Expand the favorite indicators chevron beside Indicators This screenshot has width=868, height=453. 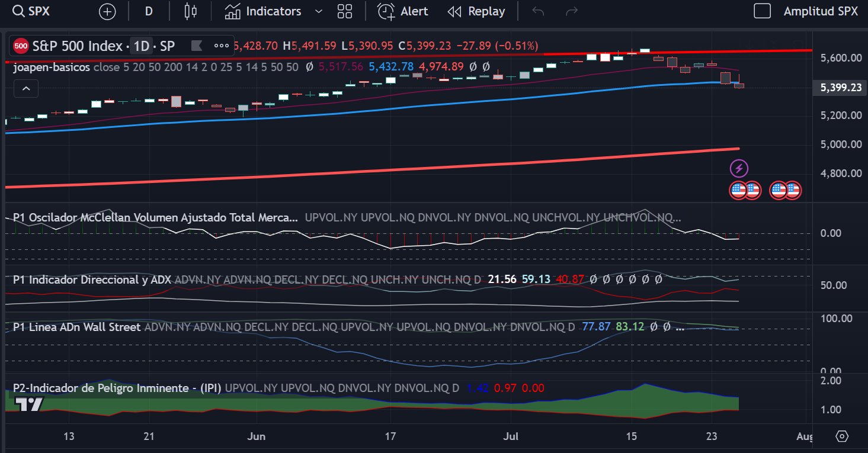pos(319,11)
